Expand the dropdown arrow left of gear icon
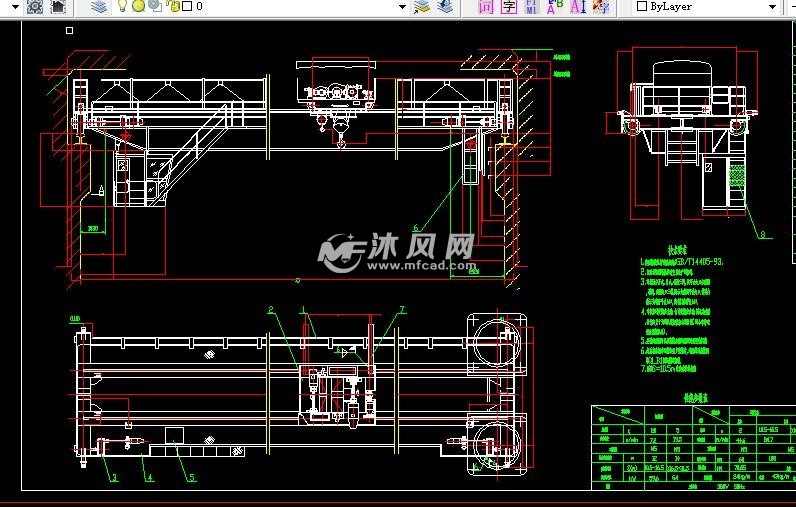This screenshot has height=507, width=796. click(15, 7)
